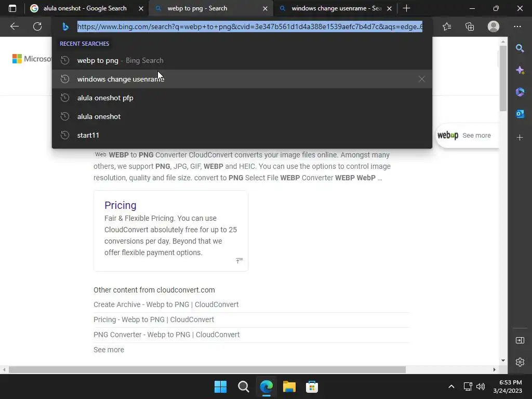Viewport: 532px width, 399px height.
Task: Click history icon beside start11
Action: coord(65,135)
